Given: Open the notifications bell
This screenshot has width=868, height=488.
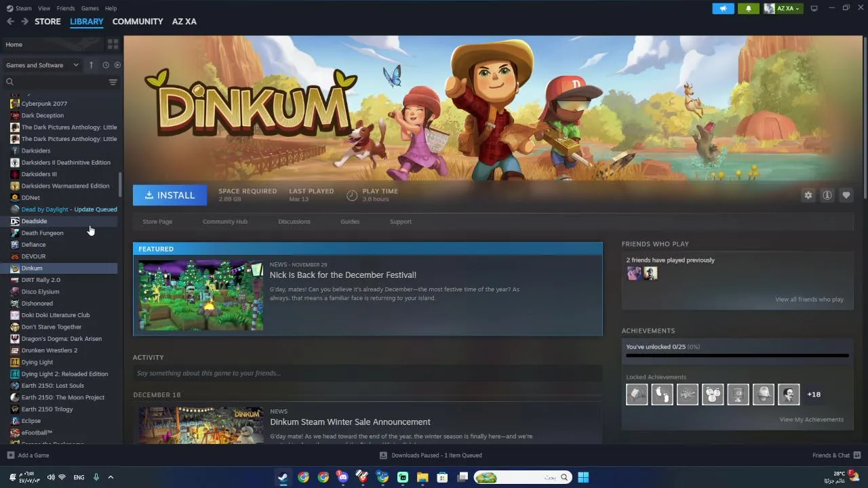Looking at the screenshot, I should click(748, 8).
